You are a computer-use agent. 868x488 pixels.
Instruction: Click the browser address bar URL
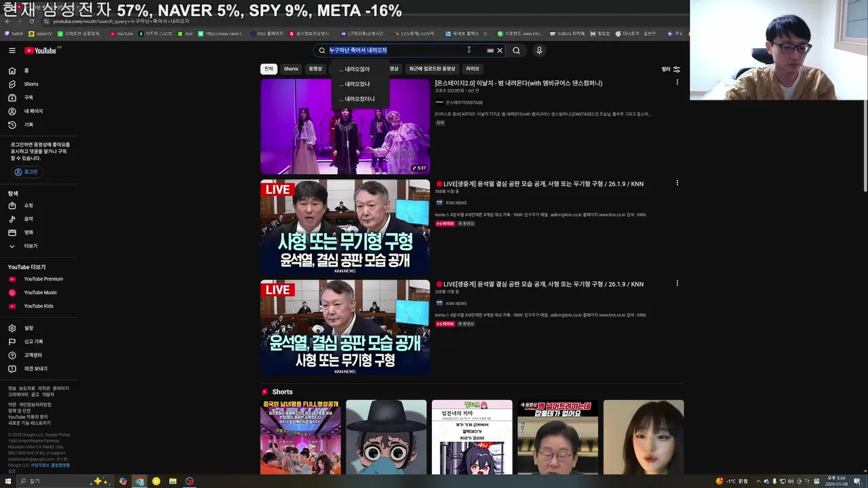click(x=122, y=21)
